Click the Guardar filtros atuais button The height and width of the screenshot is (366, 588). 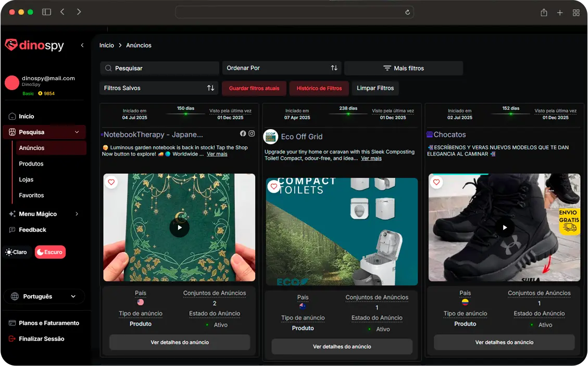[x=254, y=89]
